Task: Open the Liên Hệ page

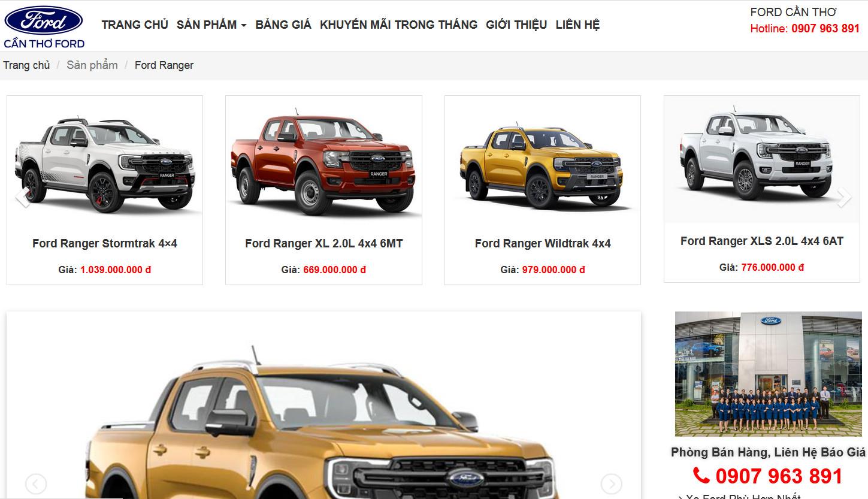Action: (x=577, y=25)
